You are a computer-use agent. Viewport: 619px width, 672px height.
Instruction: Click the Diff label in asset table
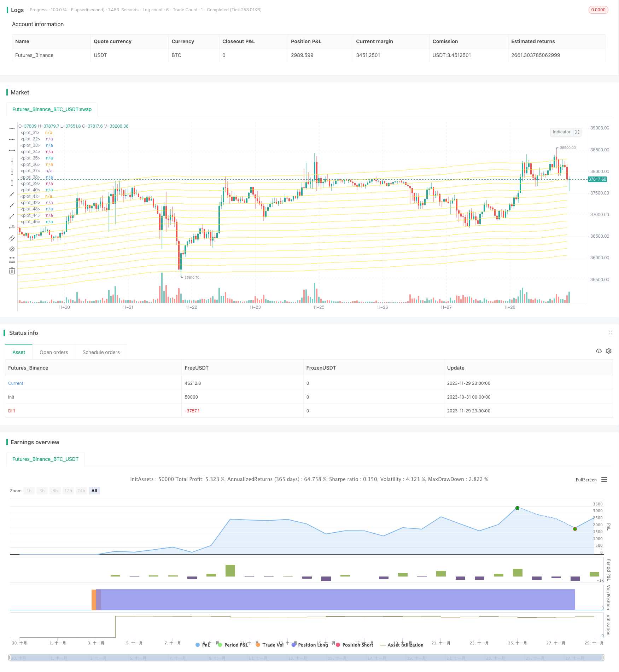point(12,411)
